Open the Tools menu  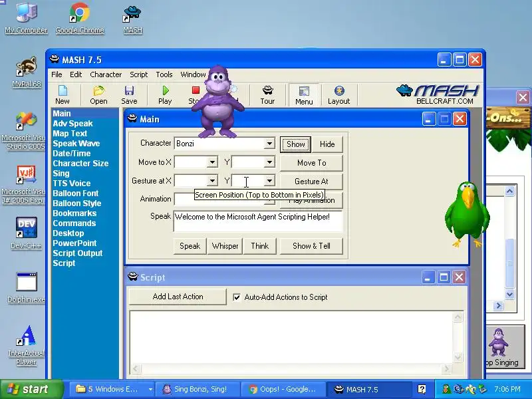pyautogui.click(x=164, y=74)
